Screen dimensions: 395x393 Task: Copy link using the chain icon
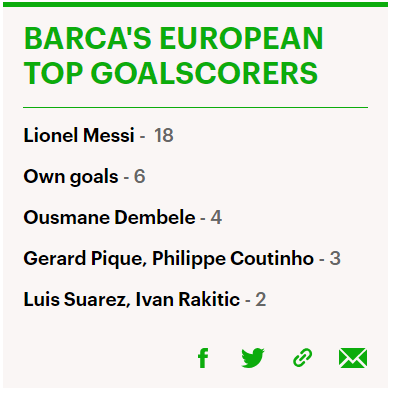pos(303,358)
